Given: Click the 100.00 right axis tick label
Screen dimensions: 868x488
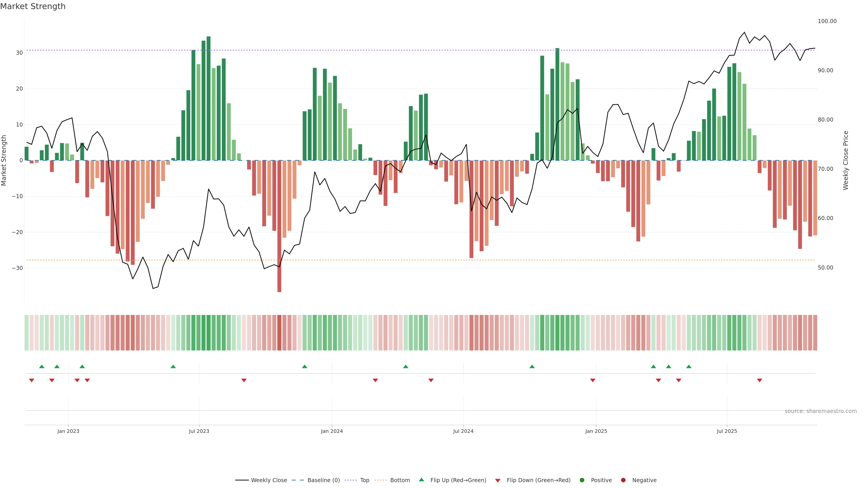Looking at the screenshot, I should point(827,21).
